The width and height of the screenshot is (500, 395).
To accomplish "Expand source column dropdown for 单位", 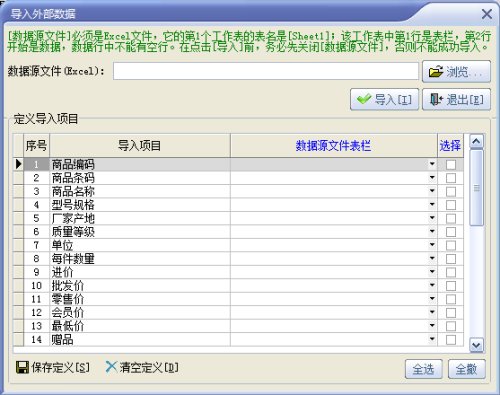I will click(432, 245).
